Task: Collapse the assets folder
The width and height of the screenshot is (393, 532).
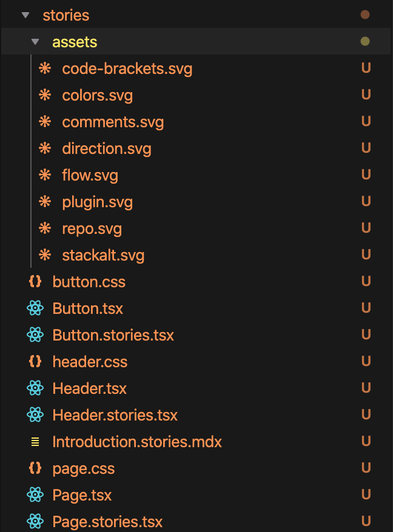Action: (x=35, y=41)
